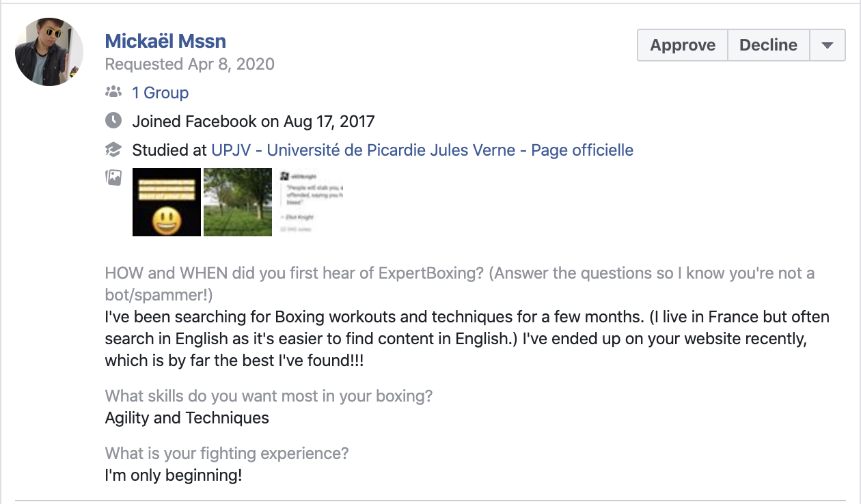Click the photos icon beside thumbnails
Viewport: 861px width, 504px height.
click(113, 178)
